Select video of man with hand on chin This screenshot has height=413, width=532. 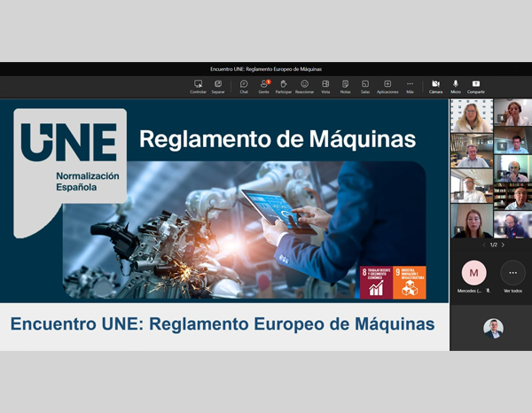513,168
